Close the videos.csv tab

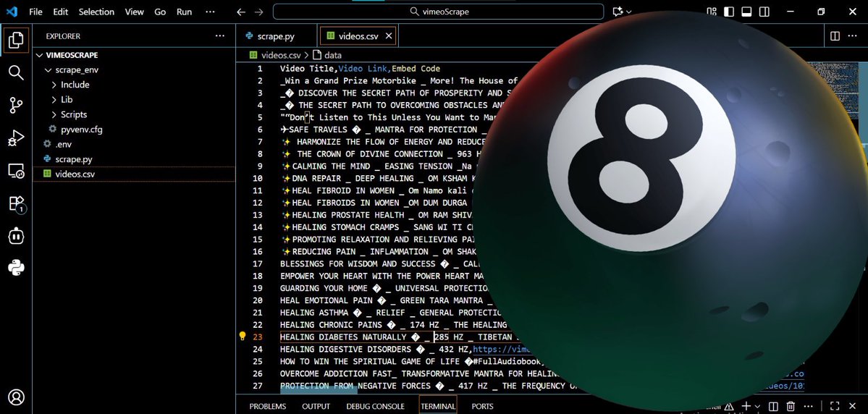click(389, 36)
